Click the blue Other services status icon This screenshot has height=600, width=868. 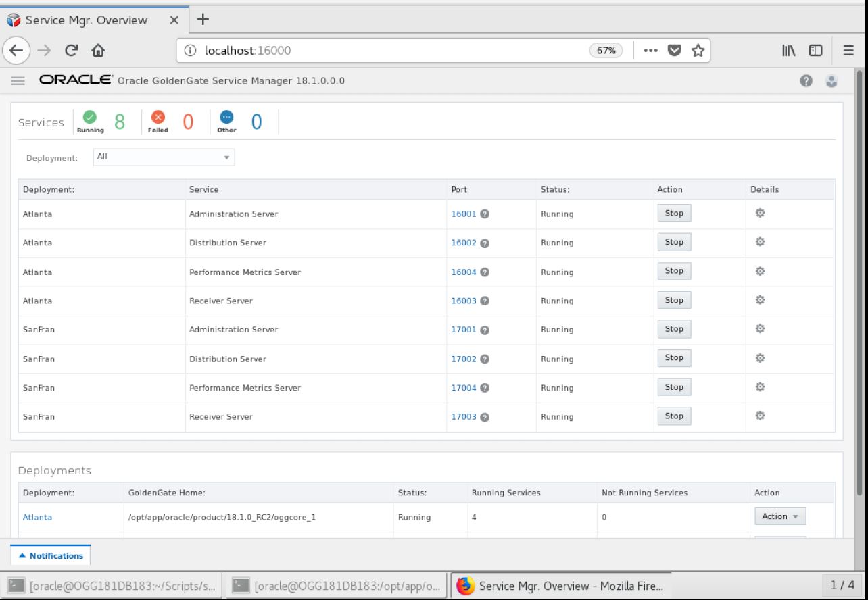point(227,118)
